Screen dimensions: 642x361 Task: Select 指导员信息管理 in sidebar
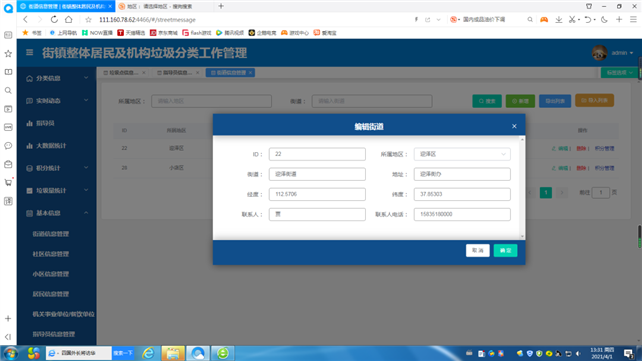pyautogui.click(x=54, y=334)
